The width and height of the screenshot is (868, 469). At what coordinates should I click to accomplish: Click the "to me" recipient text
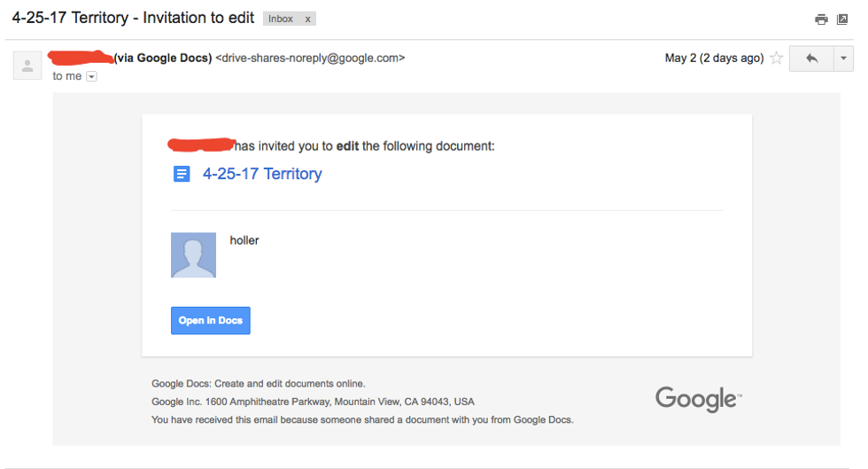pos(67,76)
